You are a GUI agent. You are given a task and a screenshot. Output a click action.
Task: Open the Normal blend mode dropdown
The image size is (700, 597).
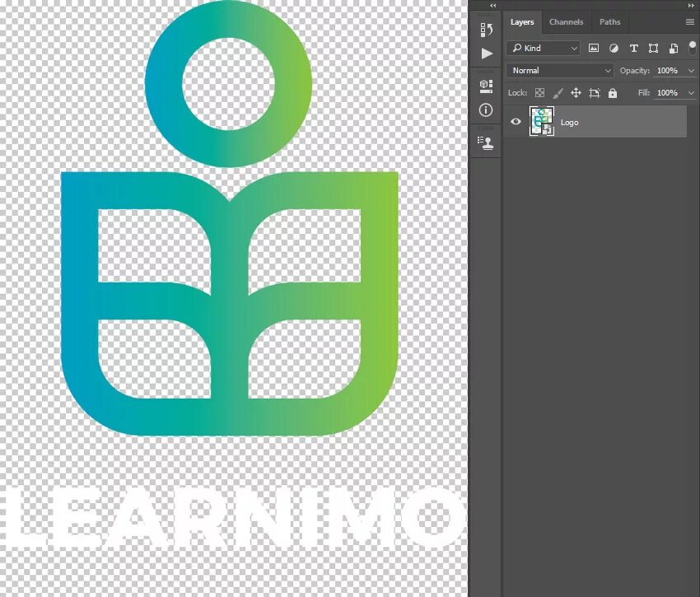coord(560,71)
